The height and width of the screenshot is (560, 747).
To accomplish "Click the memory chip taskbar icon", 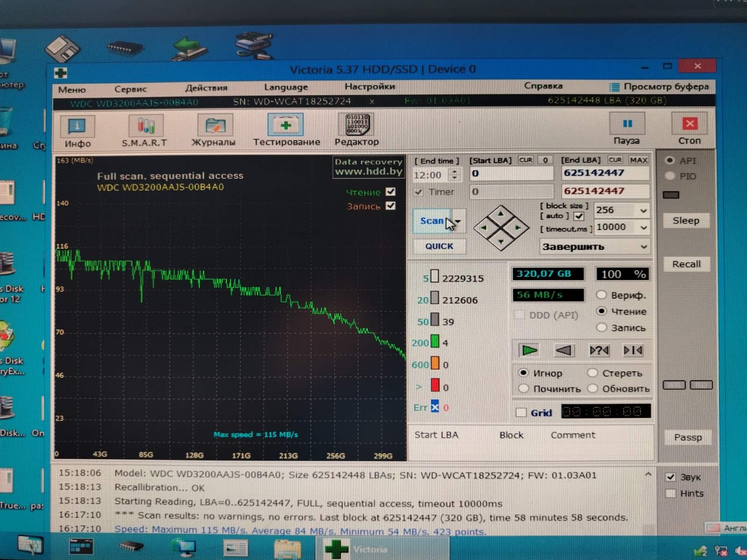I will coord(132,546).
